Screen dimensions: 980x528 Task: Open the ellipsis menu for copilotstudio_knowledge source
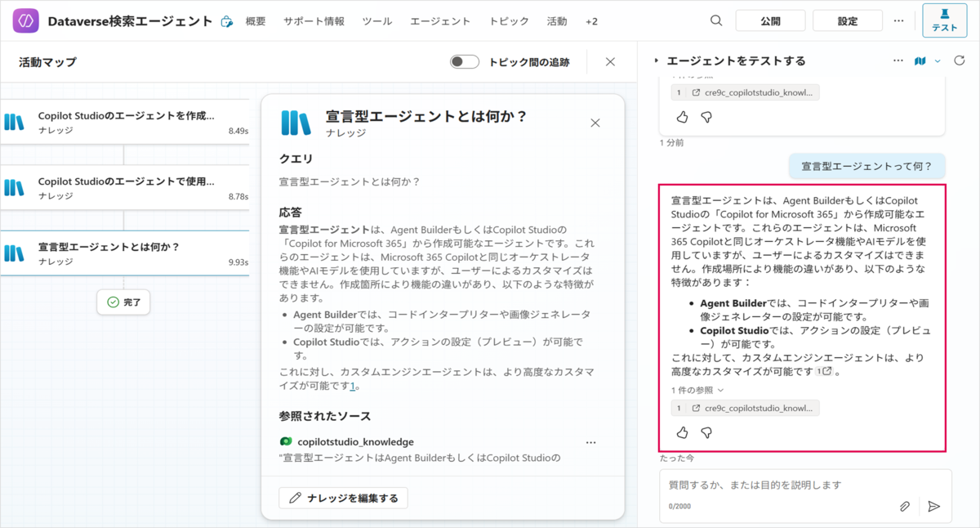tap(591, 442)
